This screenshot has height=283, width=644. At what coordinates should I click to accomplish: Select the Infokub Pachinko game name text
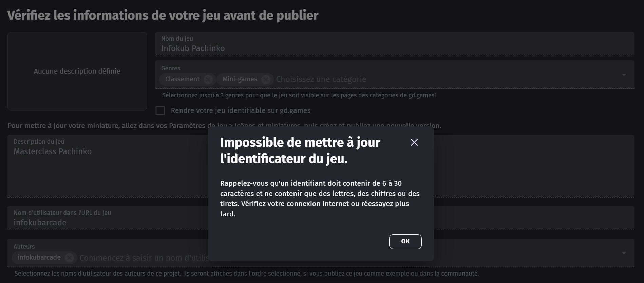pos(193,48)
